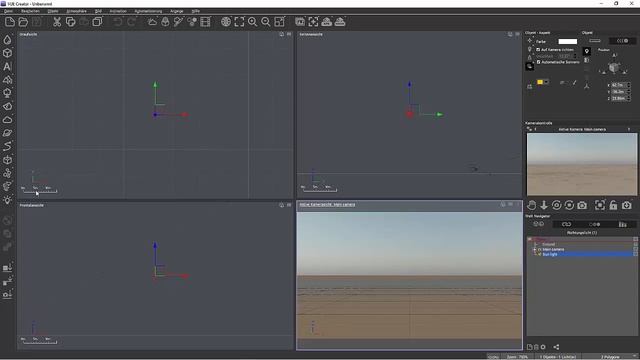Image resolution: width=640 pixels, height=360 pixels.
Task: Open the Hilfe menu
Action: pyautogui.click(x=196, y=11)
